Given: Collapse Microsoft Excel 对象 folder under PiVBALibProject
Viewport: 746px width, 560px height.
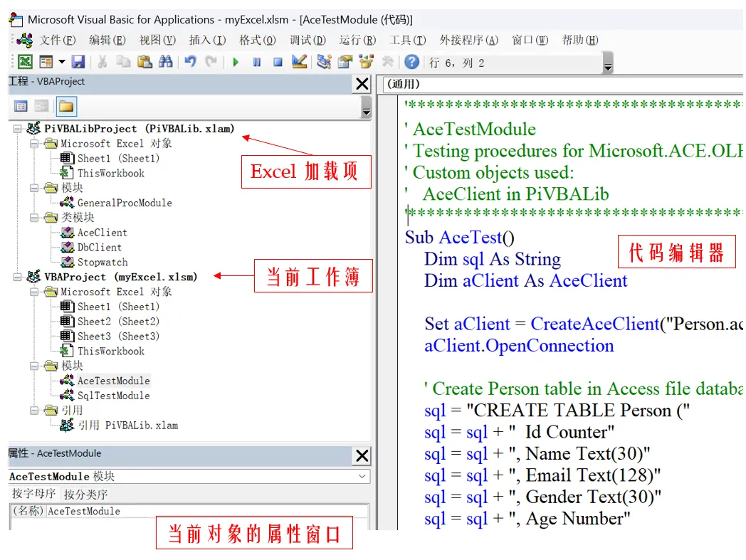Looking at the screenshot, I should [34, 144].
